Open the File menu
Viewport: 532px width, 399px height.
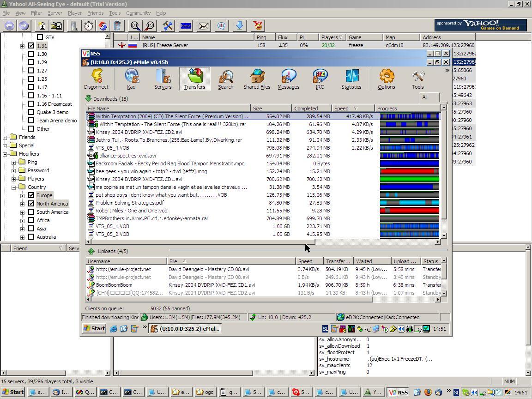[6, 13]
